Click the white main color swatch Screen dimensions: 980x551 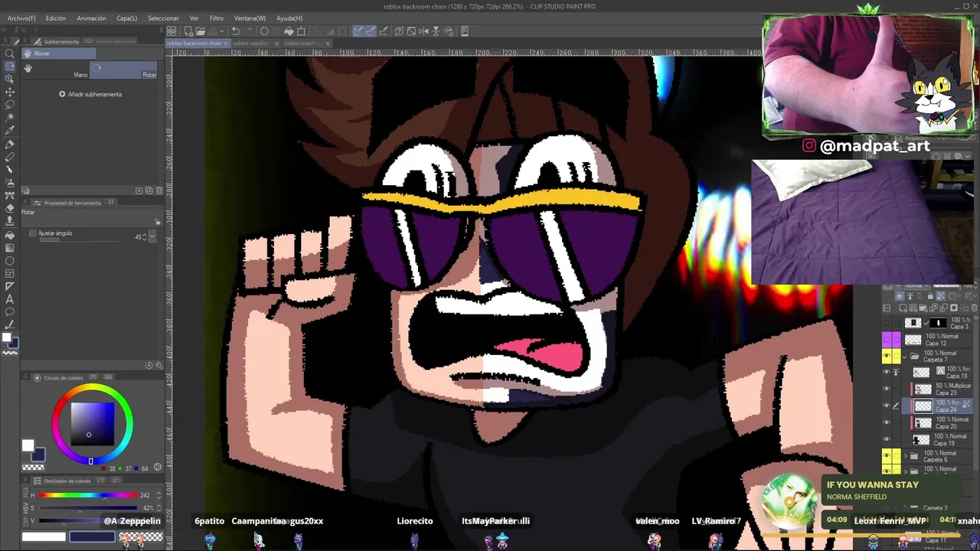click(x=28, y=445)
